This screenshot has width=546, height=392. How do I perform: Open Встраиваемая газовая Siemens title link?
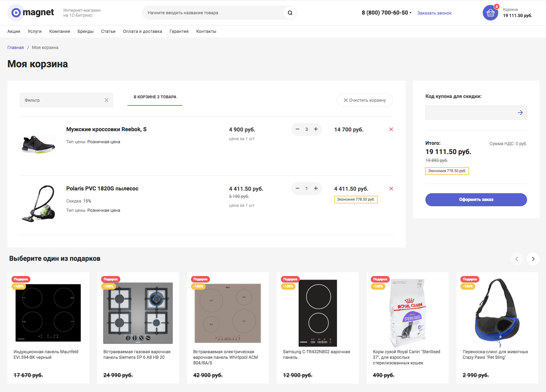(137, 354)
